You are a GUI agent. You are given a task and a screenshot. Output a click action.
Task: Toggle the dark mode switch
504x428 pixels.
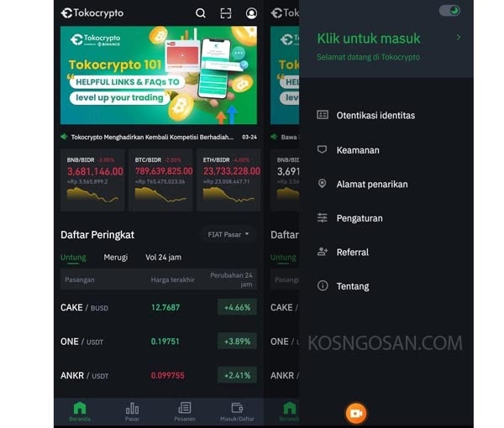[x=449, y=11]
